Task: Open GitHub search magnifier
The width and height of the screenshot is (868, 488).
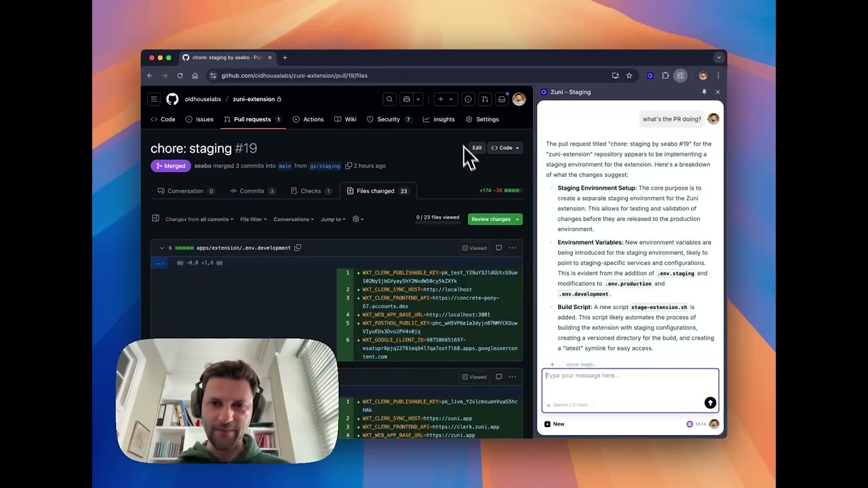Action: coord(389,99)
